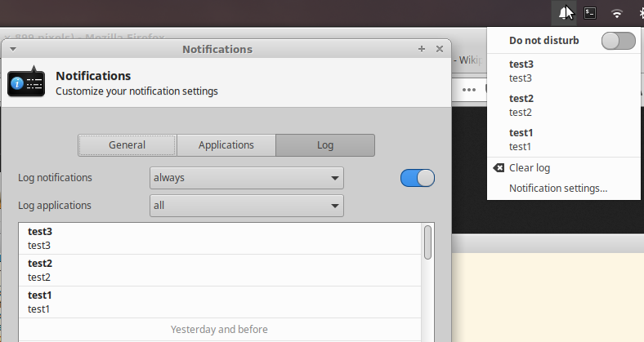Viewport: 644px width, 342px height.
Task: Expand the Log notifications 'always' dropdown
Action: [x=246, y=178]
